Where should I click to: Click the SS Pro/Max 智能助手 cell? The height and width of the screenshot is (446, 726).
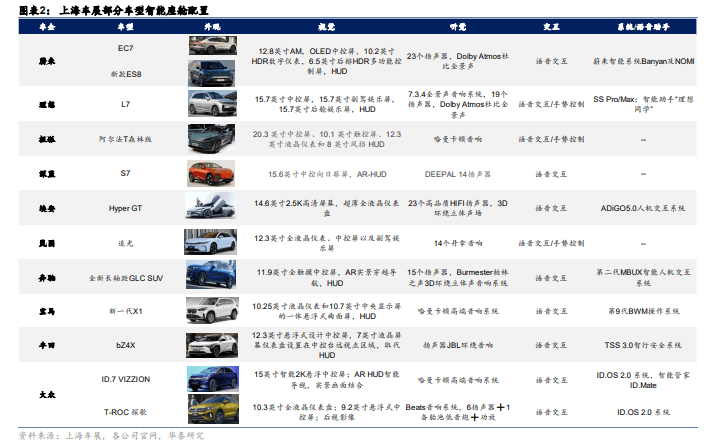pyautogui.click(x=644, y=104)
